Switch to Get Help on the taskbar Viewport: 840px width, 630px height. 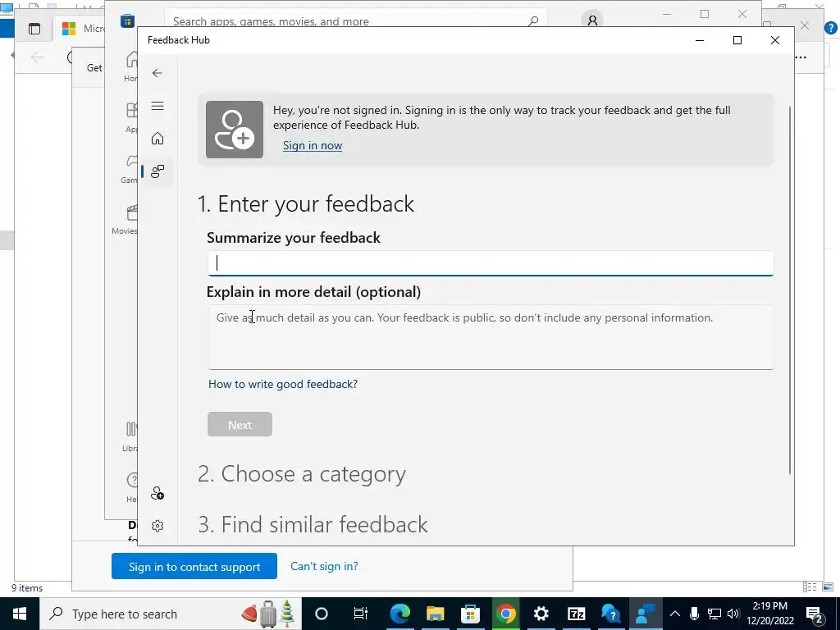(611, 614)
